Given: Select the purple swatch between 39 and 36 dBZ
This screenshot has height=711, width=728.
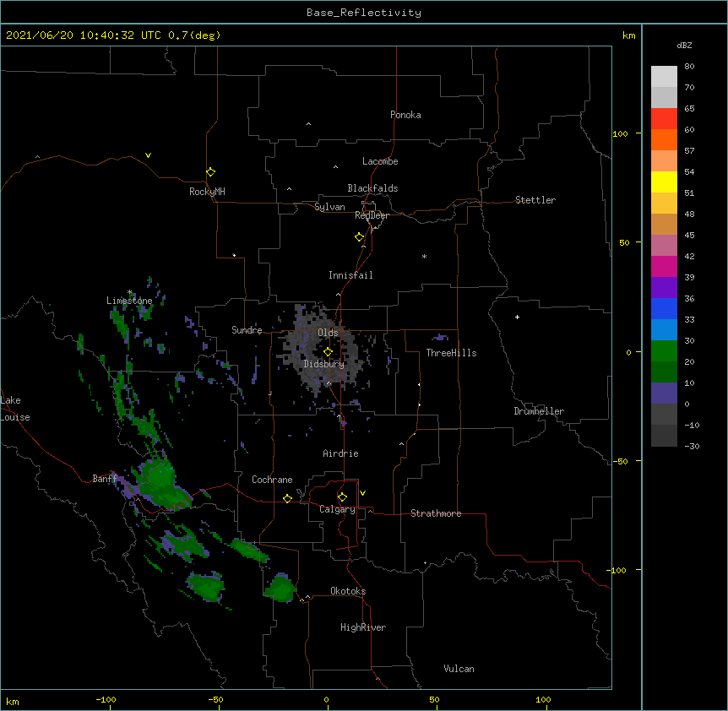Looking at the screenshot, I should click(664, 287).
